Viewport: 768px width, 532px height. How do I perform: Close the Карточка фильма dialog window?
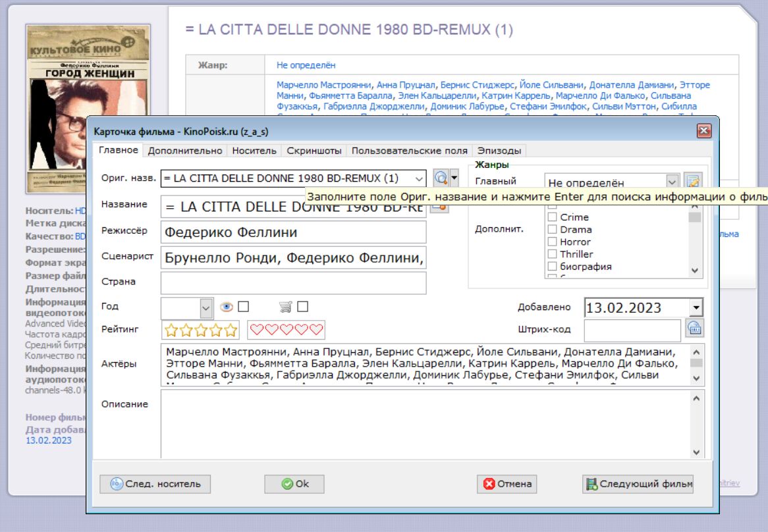click(703, 131)
